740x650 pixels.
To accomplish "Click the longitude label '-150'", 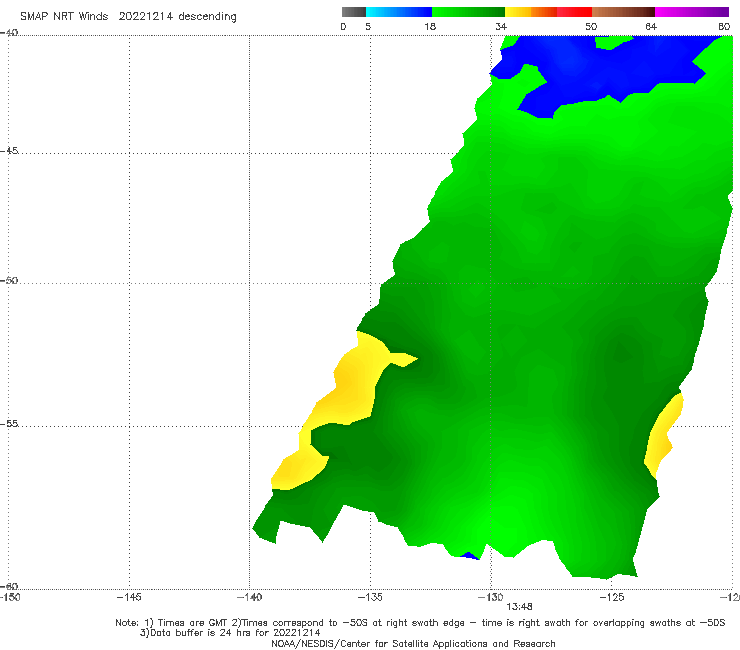I will [x=10, y=597].
